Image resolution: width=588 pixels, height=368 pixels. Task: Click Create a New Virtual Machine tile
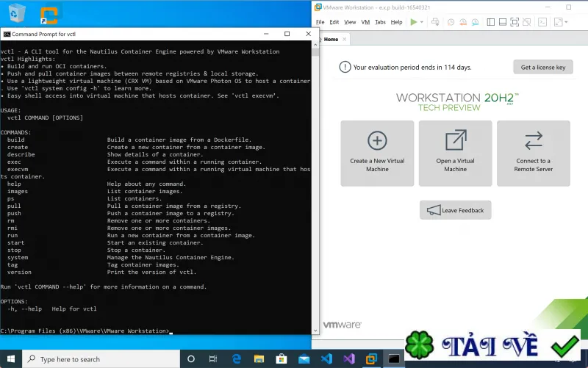[377, 154]
